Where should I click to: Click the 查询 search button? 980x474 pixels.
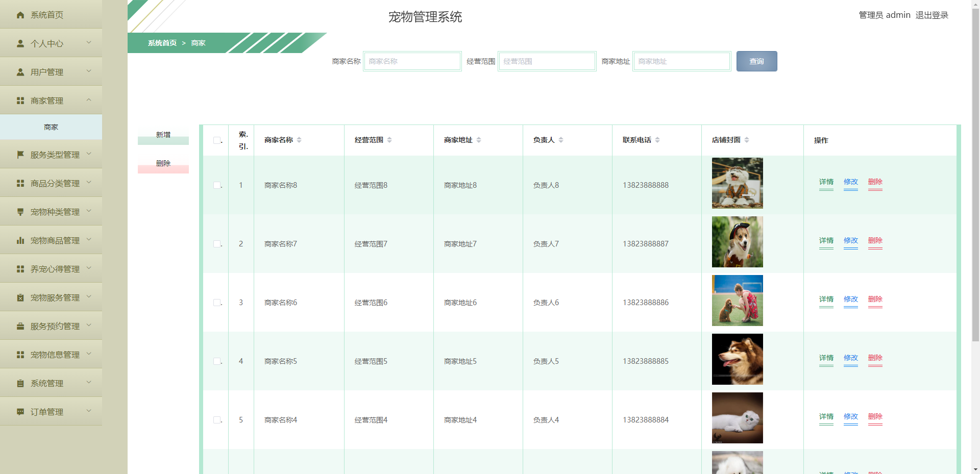[756, 61]
